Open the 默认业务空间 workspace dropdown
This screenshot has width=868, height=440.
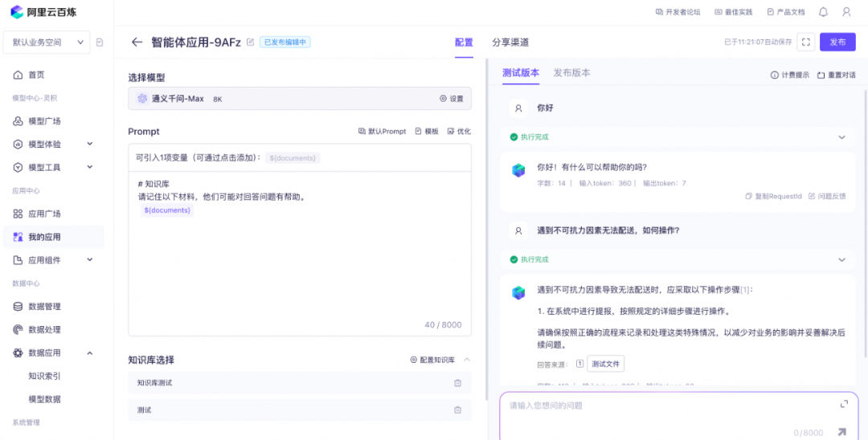coord(47,42)
